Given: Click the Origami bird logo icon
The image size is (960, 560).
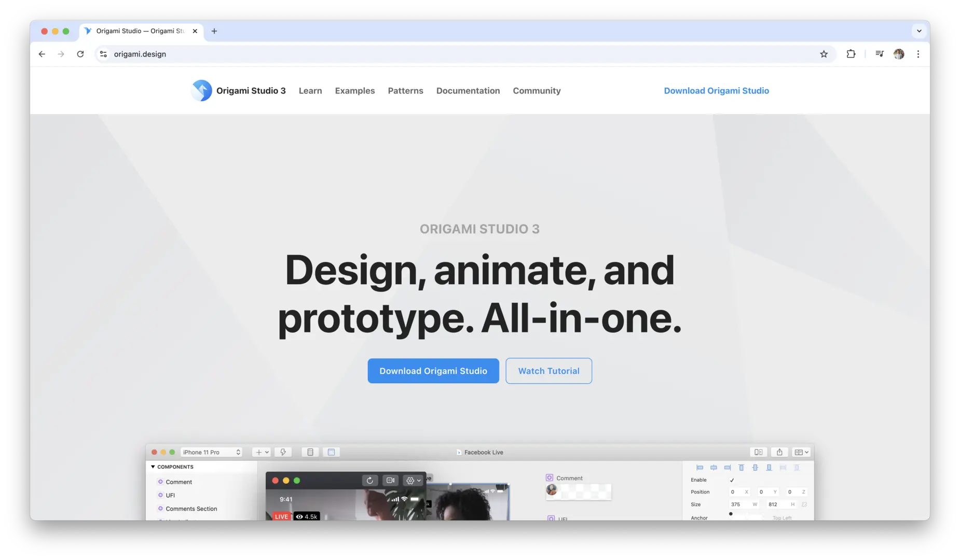Looking at the screenshot, I should pyautogui.click(x=201, y=91).
